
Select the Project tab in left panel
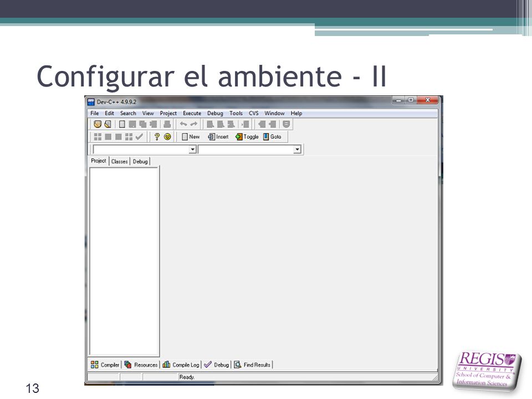tap(99, 161)
